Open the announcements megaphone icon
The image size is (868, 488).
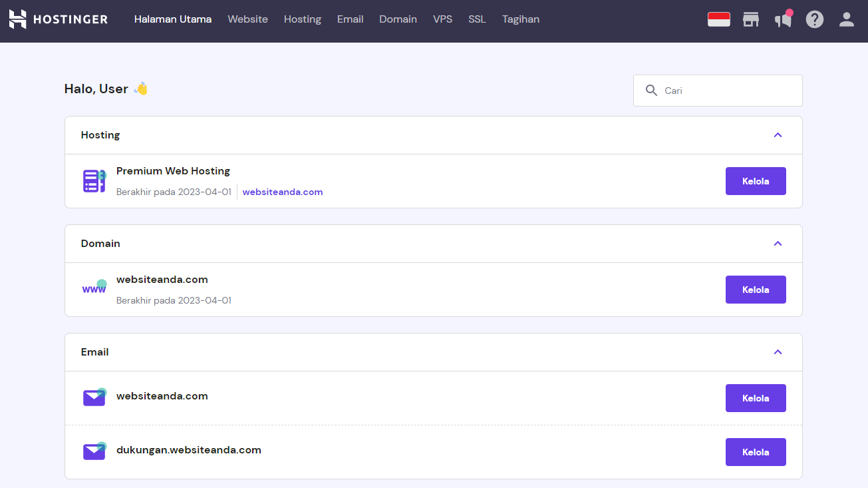[x=783, y=19]
